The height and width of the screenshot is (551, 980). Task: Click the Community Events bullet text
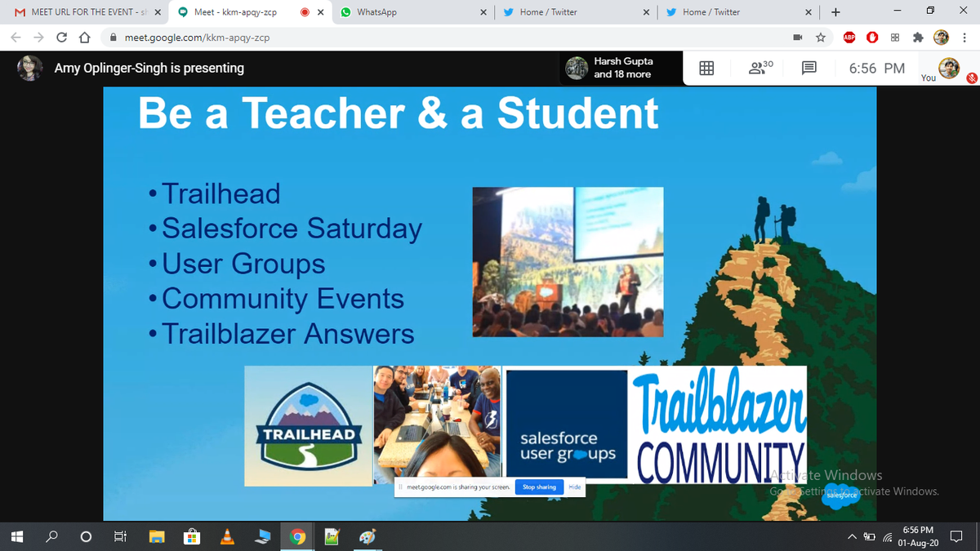pos(283,299)
